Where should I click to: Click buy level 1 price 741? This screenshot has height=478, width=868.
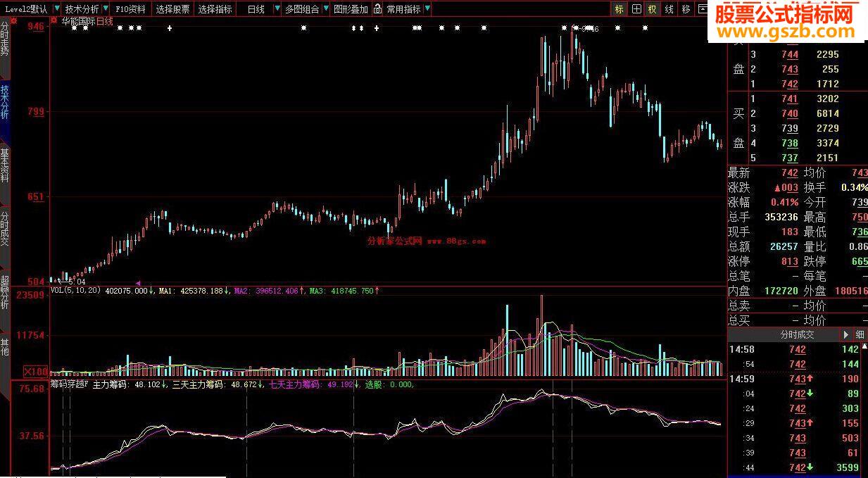coord(790,99)
